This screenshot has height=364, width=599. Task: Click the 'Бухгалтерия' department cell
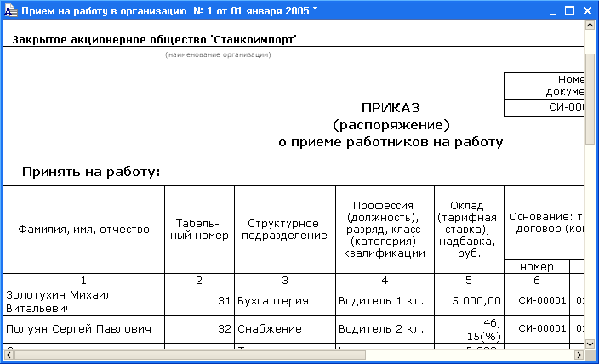coord(284,301)
